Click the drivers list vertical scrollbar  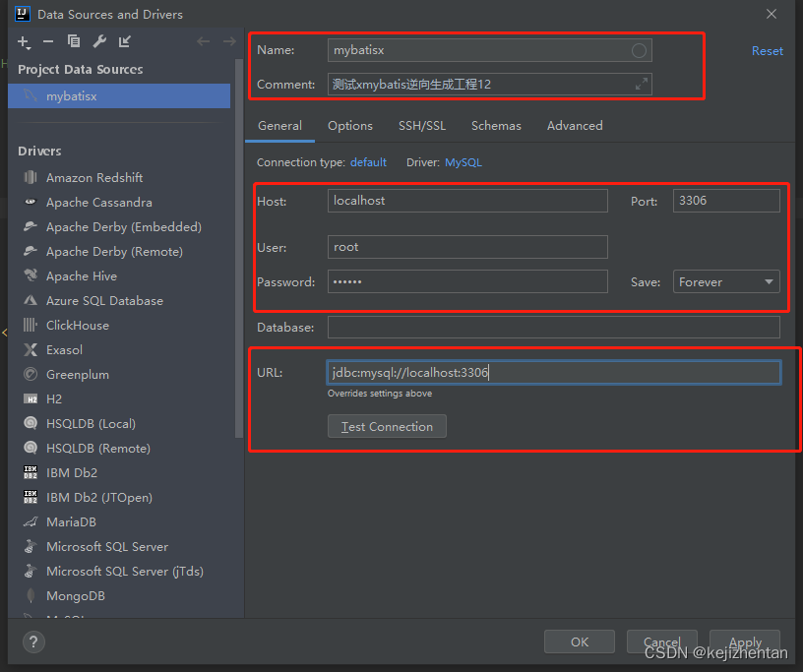point(239,248)
